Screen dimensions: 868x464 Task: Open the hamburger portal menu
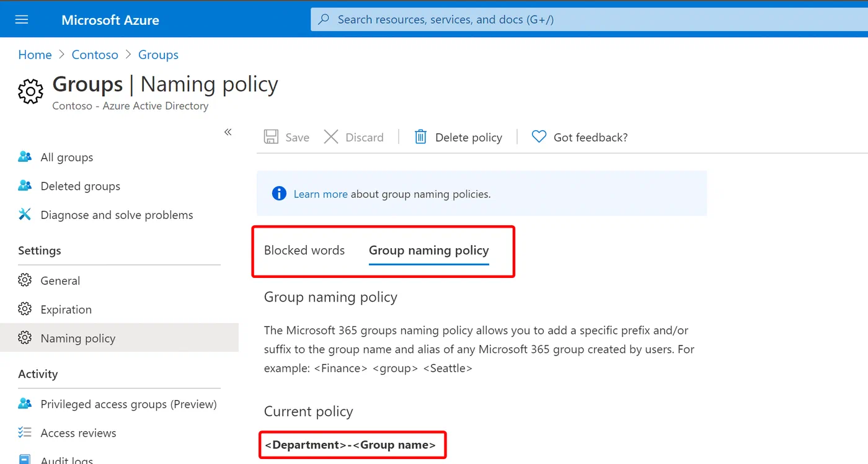[x=22, y=19]
